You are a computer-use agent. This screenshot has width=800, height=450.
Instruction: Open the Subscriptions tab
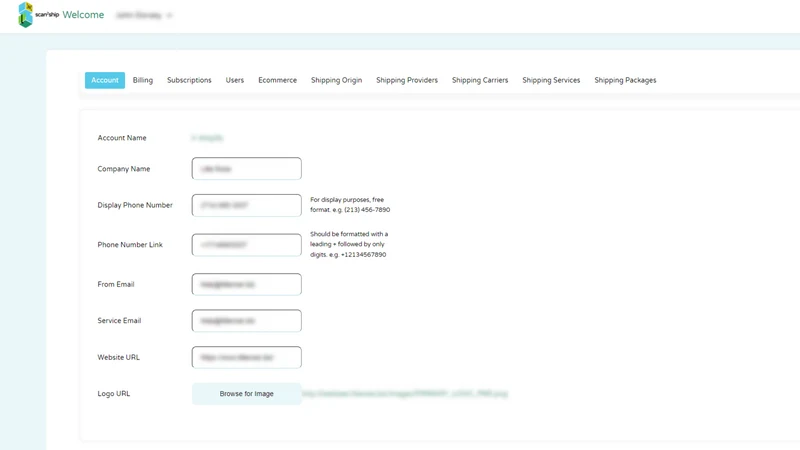point(189,80)
